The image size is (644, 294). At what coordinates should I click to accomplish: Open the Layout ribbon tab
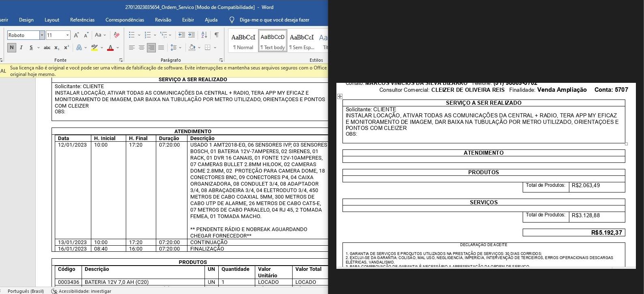tap(52, 19)
